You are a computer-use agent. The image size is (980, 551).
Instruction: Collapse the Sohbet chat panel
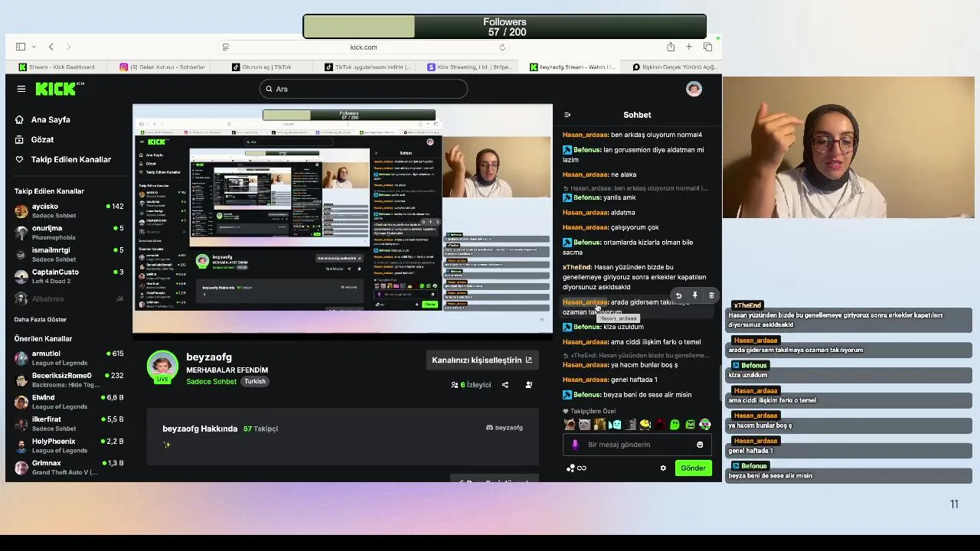[567, 115]
